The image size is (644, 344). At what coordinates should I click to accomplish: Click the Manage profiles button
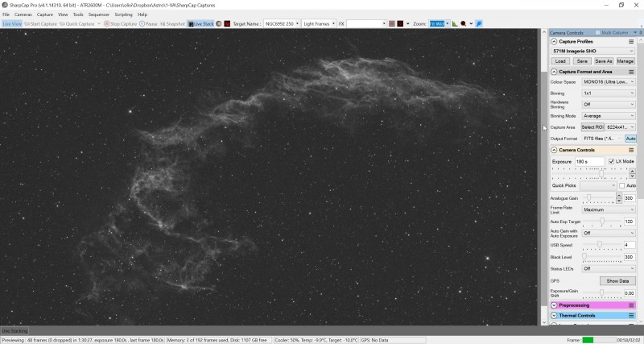tap(625, 61)
